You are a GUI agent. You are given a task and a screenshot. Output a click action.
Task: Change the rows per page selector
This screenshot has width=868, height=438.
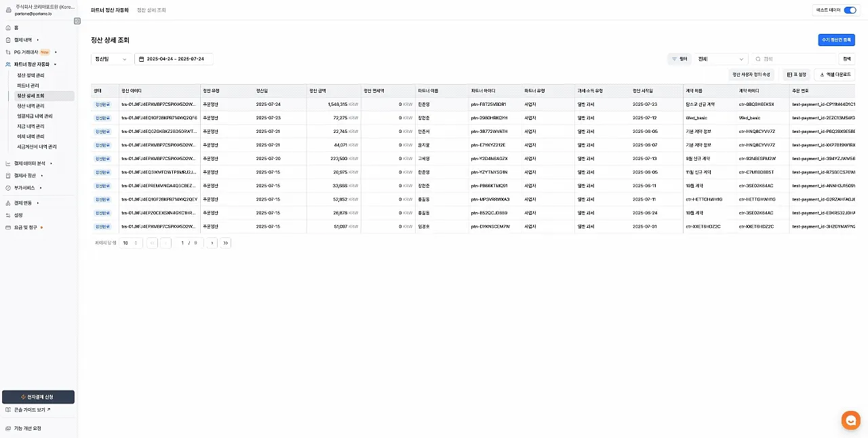(130, 243)
